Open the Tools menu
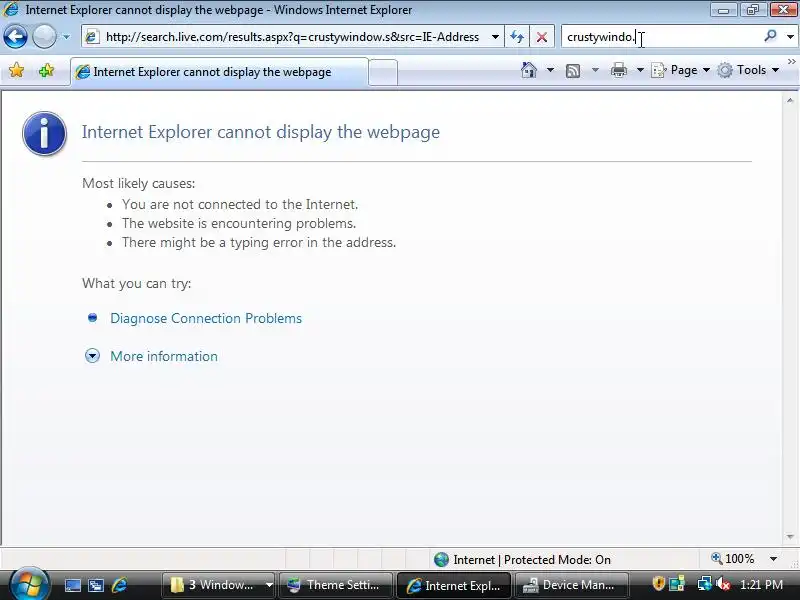 pos(748,70)
